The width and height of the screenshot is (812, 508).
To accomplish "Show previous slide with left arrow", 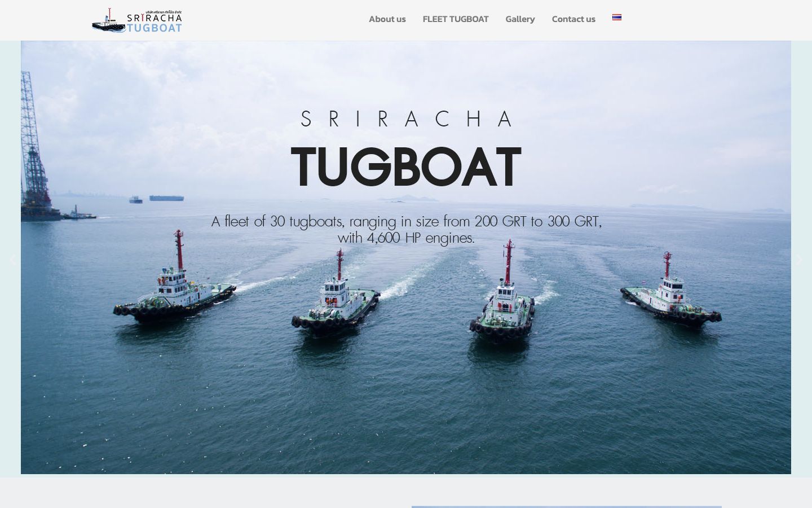I will 12,260.
